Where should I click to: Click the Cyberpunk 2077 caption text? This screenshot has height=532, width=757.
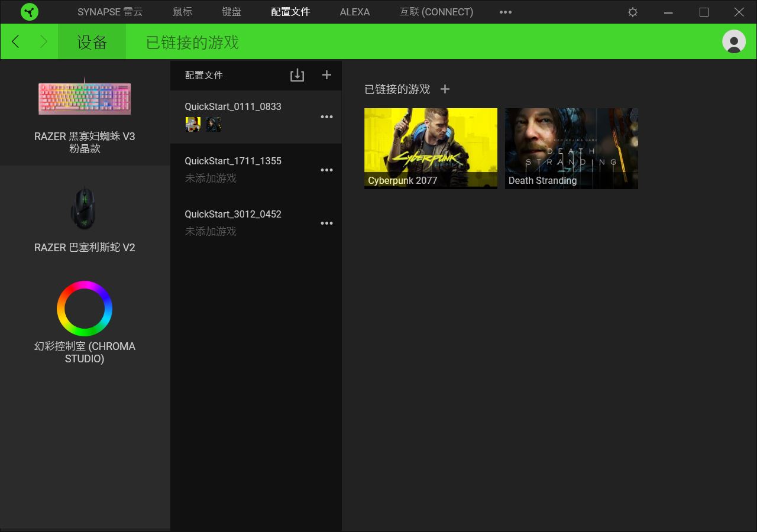[x=403, y=181]
